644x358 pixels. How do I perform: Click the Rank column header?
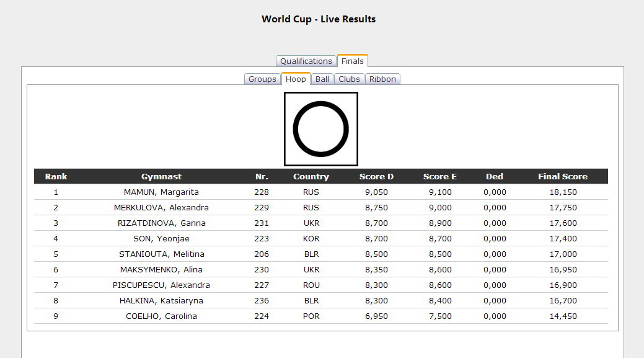[56, 176]
